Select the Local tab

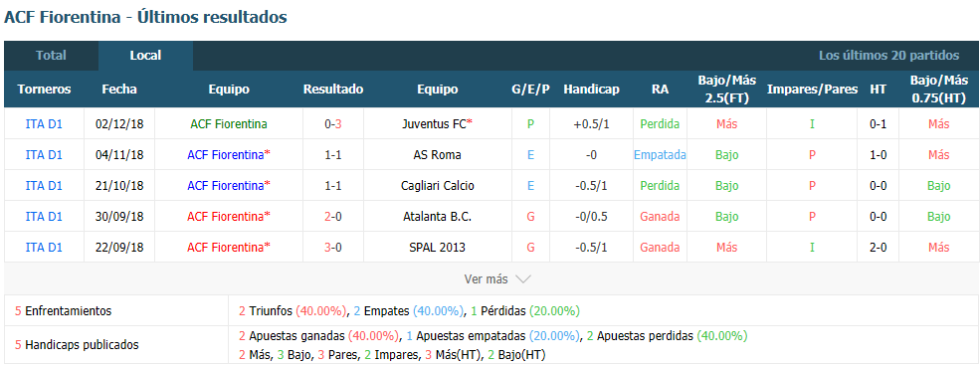(145, 55)
